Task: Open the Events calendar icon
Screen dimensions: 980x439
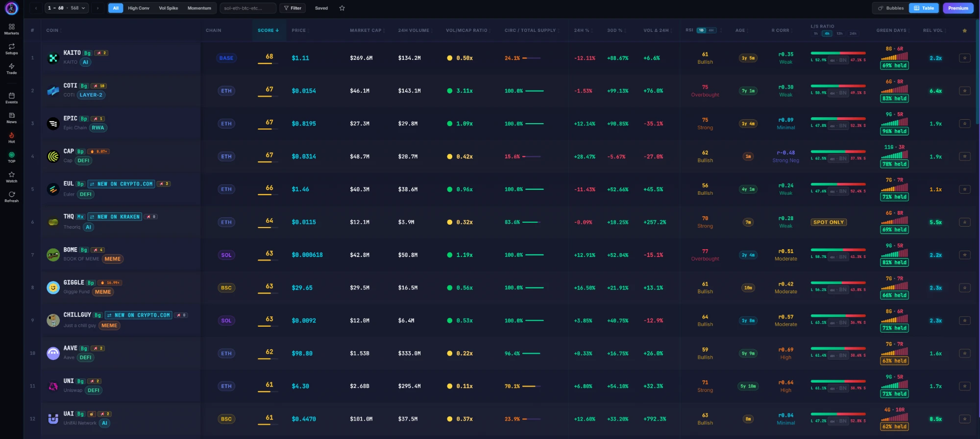Action: point(11,98)
